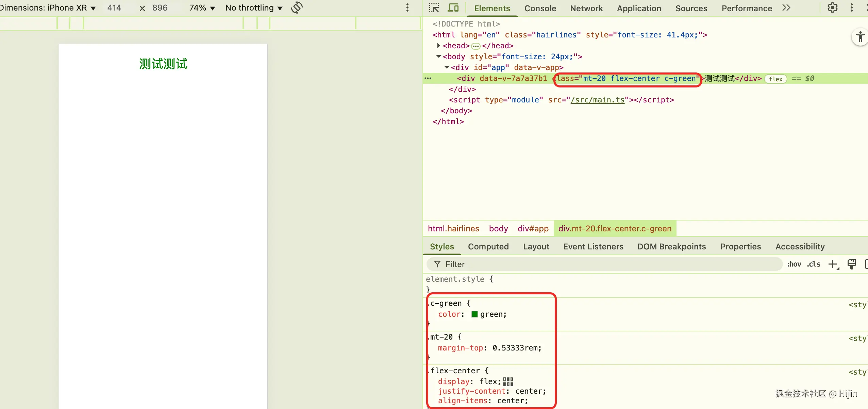The image size is (868, 409).
Task: Open the 74% zoom dropdown
Action: pyautogui.click(x=202, y=8)
